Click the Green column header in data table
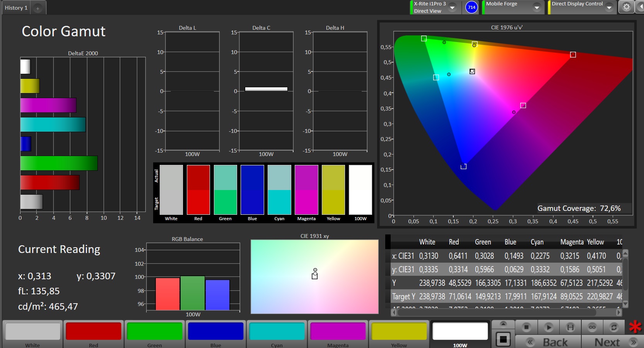Image resolution: width=644 pixels, height=348 pixels. coord(483,242)
